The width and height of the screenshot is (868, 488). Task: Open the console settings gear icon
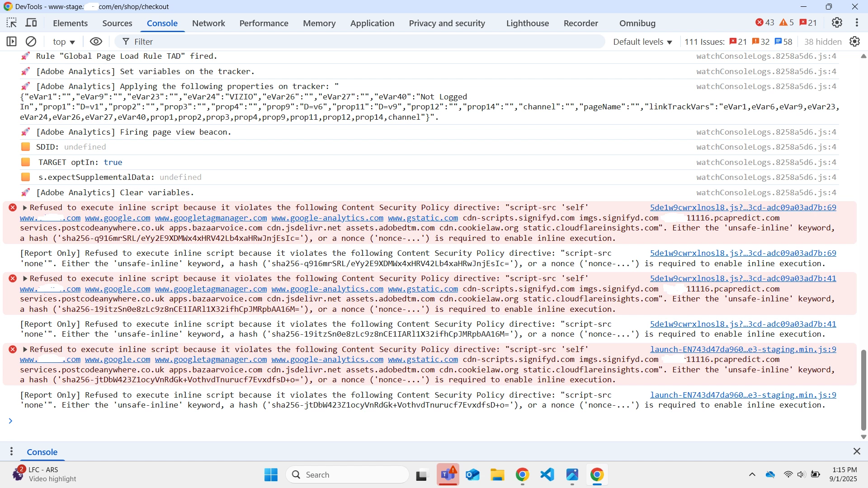coord(854,42)
